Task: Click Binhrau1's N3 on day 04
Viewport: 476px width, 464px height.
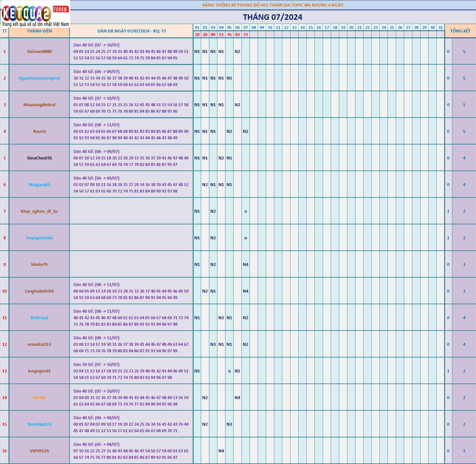Action: point(221,318)
